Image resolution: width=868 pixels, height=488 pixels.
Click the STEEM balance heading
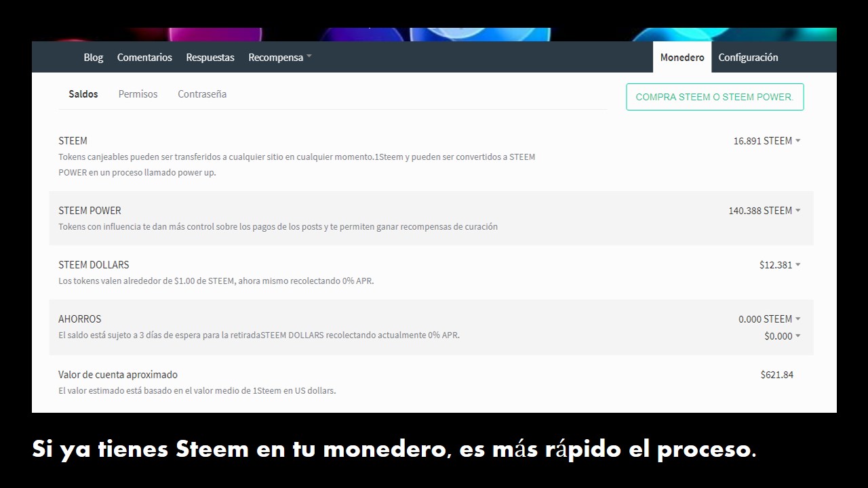73,141
